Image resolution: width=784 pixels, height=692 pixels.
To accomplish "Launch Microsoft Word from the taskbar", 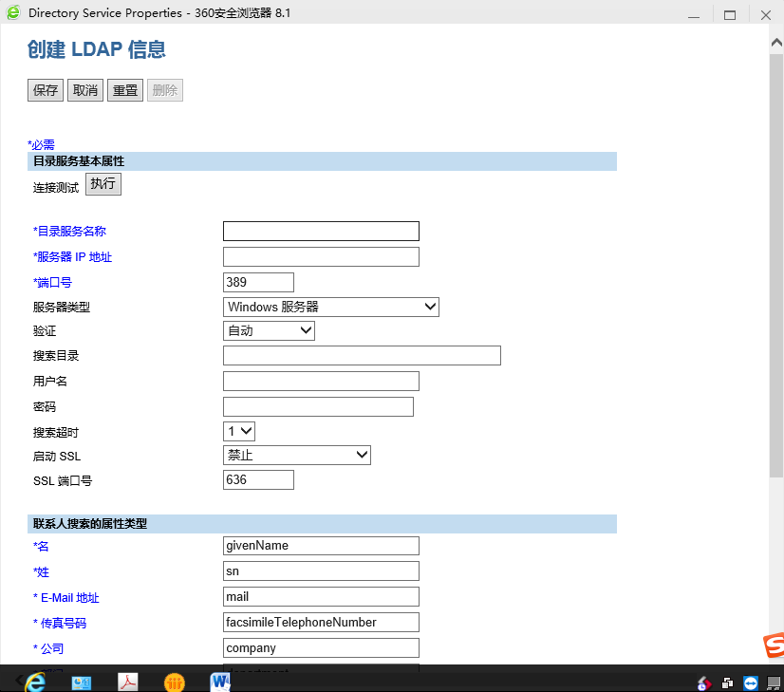I will click(220, 682).
